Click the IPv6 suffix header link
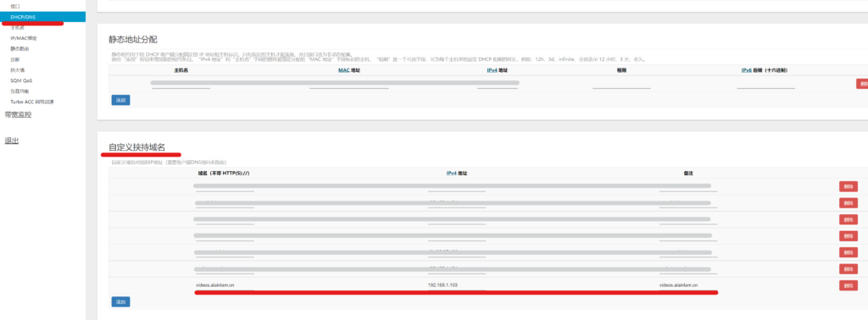The width and height of the screenshot is (868, 320). pyautogui.click(x=747, y=70)
